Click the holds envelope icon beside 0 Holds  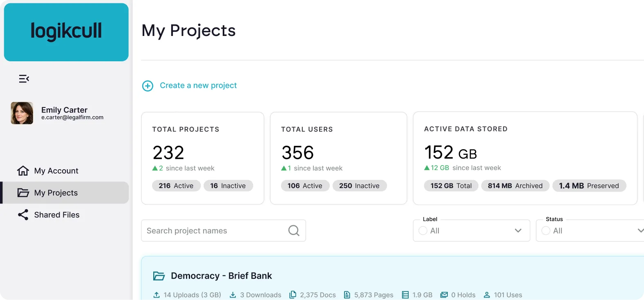[x=443, y=294]
